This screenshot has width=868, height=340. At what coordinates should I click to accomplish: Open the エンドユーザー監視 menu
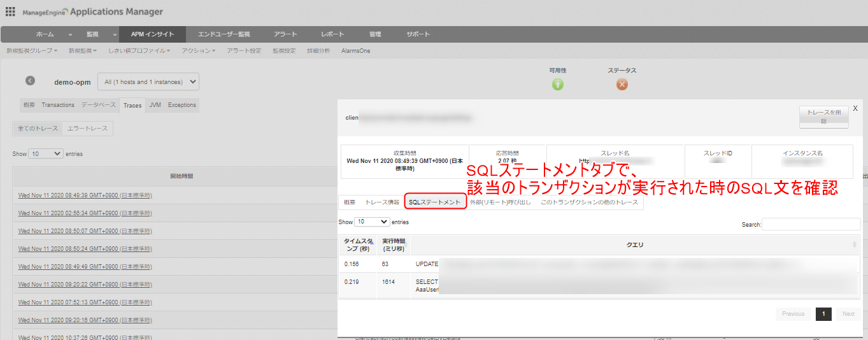coord(224,34)
